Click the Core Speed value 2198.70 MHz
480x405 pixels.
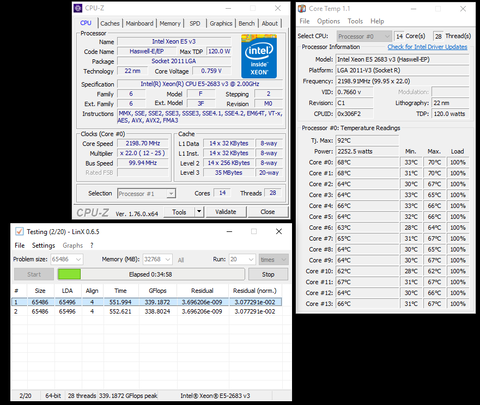[143, 143]
